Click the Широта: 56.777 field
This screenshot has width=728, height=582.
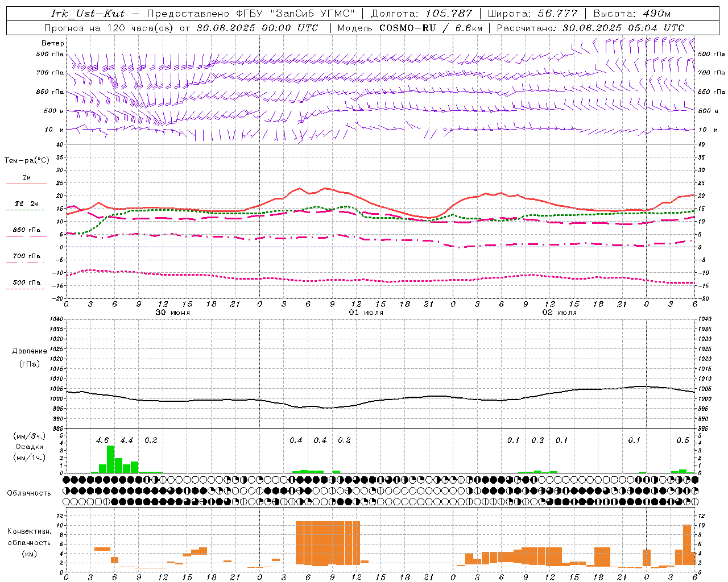point(532,14)
